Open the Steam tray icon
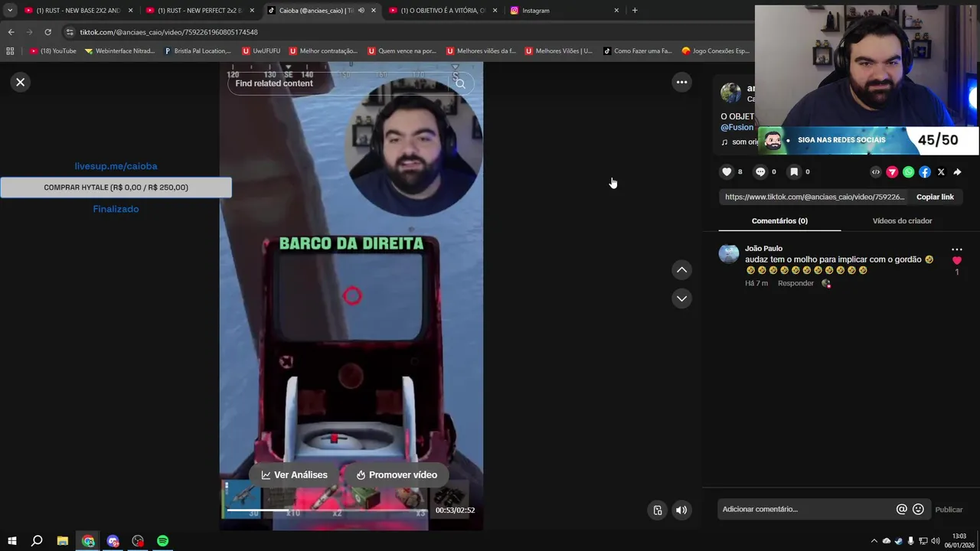Viewport: 980px width, 551px height. coord(899,541)
